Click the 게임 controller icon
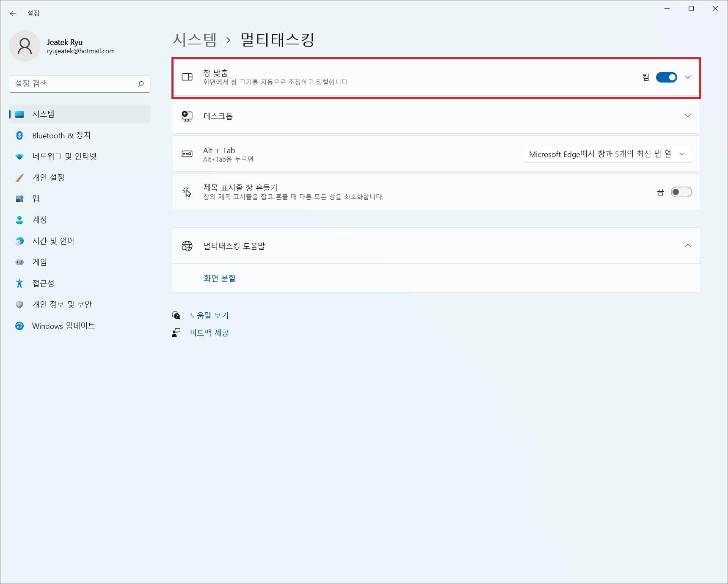The width and height of the screenshot is (728, 584). 19,262
